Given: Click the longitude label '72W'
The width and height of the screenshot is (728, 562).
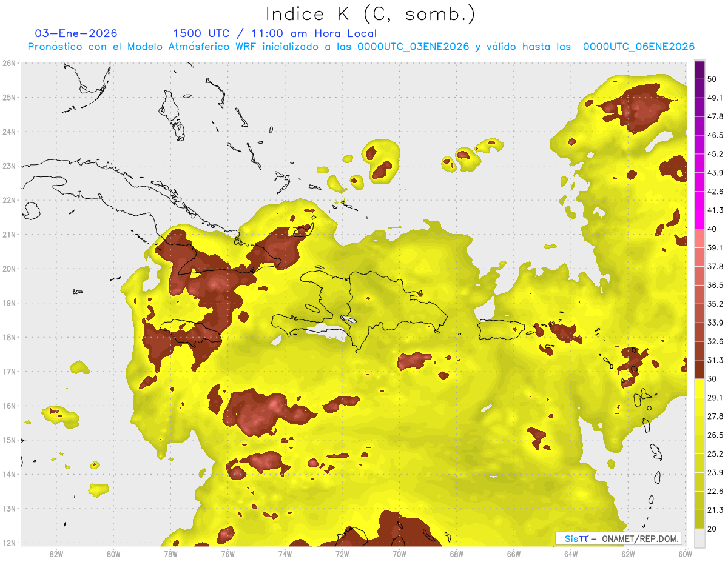Looking at the screenshot, I should 342,554.
